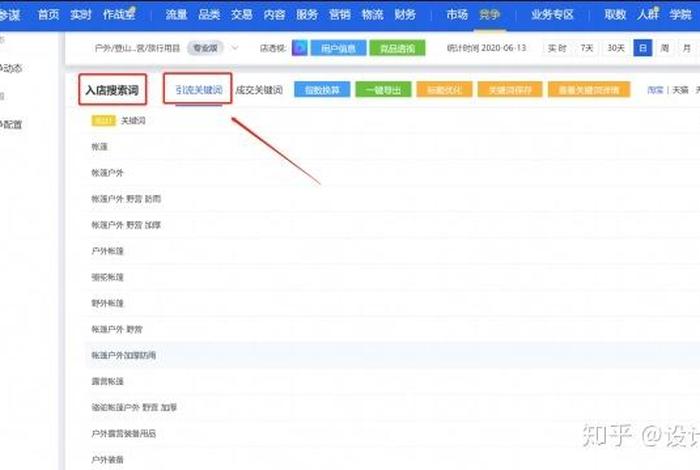The width and height of the screenshot is (700, 470).
Task: Select the 户外露营装备用品 row
Action: [x=124, y=433]
